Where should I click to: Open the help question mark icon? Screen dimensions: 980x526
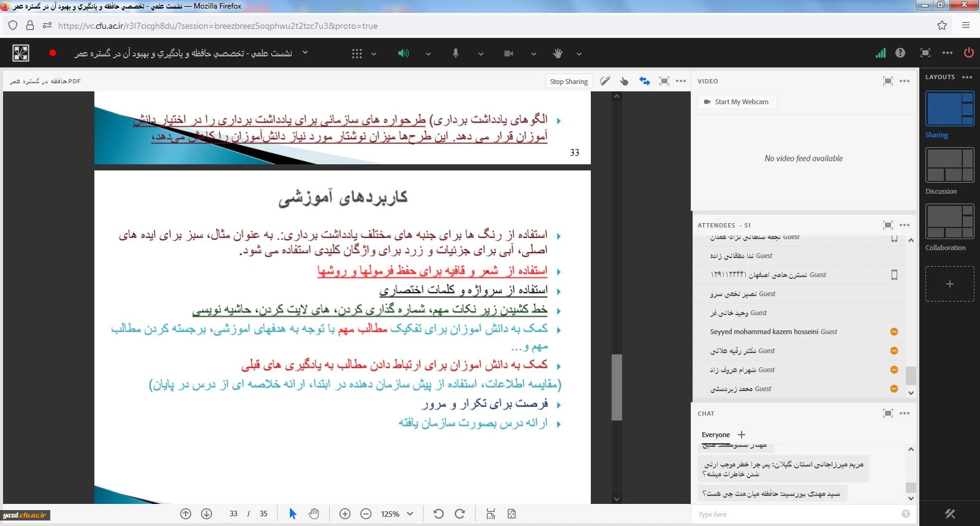[x=900, y=53]
